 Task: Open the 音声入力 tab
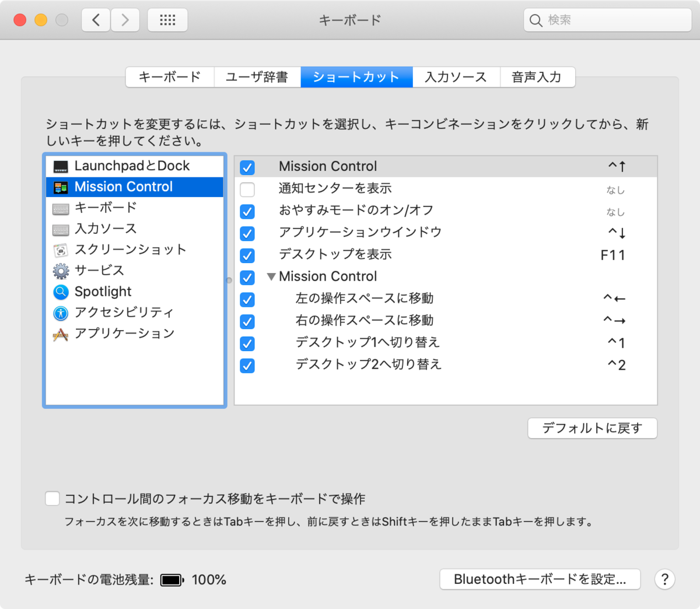click(537, 76)
